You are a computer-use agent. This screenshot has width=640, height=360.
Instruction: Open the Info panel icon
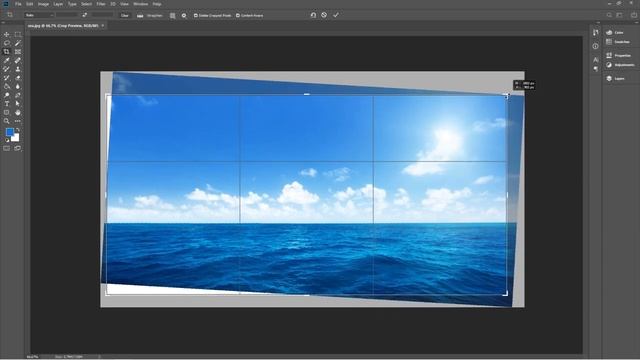click(596, 46)
